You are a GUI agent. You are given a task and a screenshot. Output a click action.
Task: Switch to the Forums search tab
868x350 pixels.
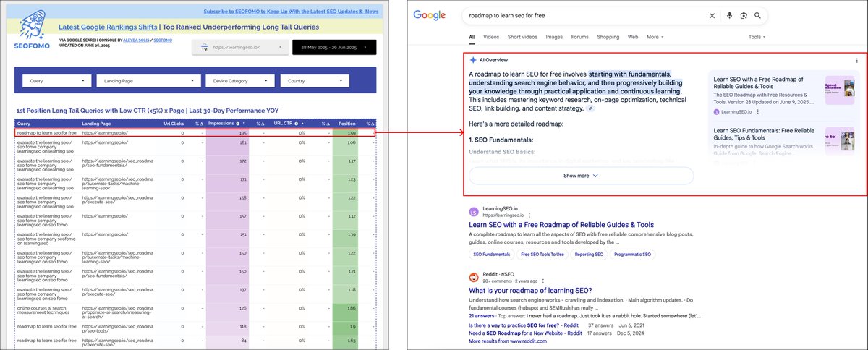580,37
